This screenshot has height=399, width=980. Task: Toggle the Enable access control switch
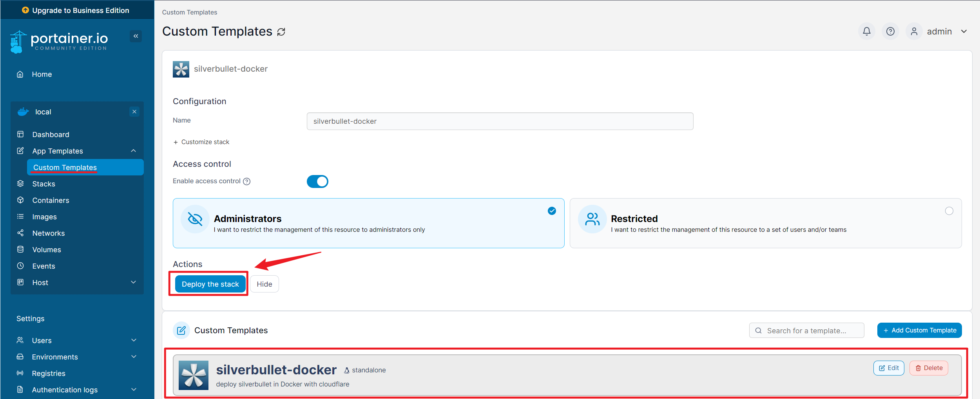[317, 181]
